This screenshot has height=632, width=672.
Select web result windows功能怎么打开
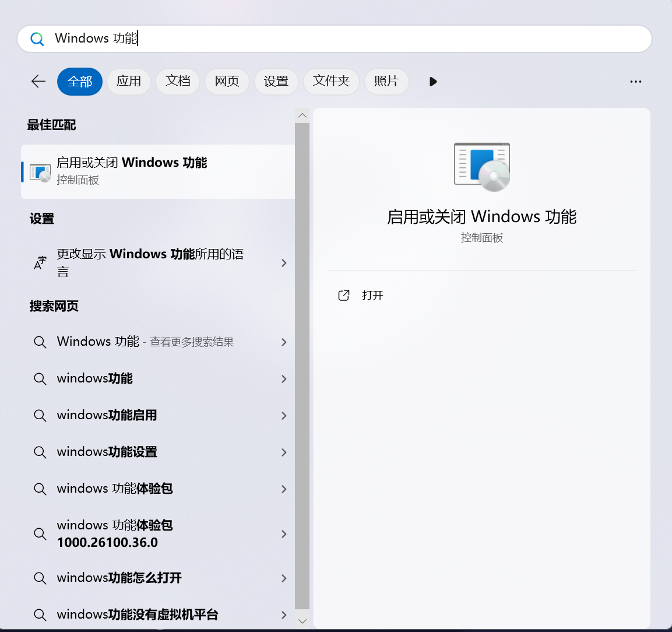tap(158, 578)
